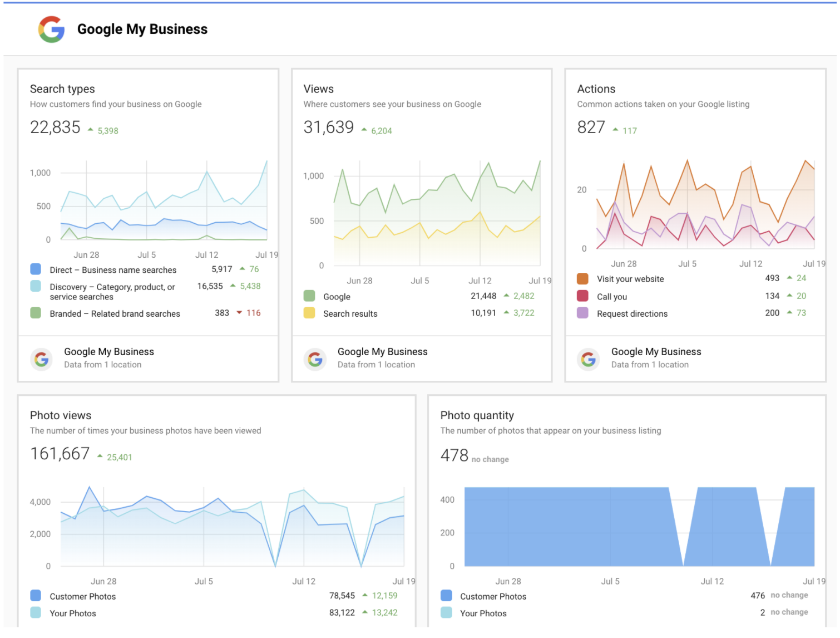Click the green Google views legend swatch
Screen dimensions: 840x638
[309, 296]
